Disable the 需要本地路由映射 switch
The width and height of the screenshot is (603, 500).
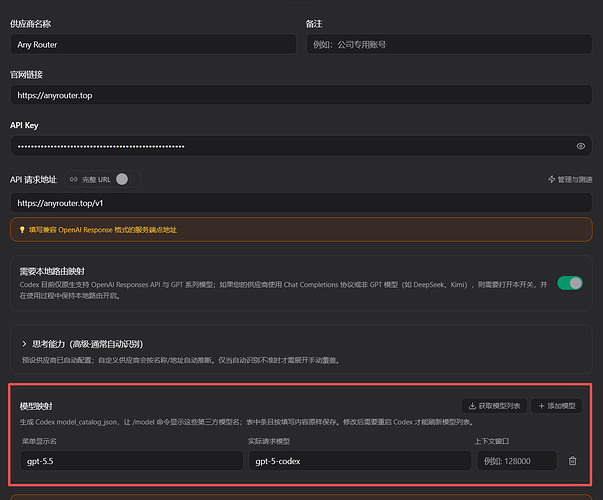click(570, 283)
